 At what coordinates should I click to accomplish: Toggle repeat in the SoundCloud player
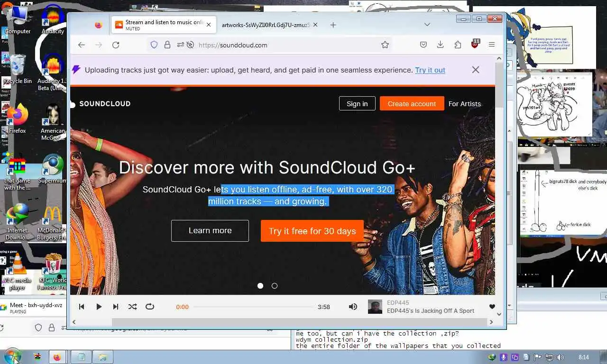tap(150, 307)
